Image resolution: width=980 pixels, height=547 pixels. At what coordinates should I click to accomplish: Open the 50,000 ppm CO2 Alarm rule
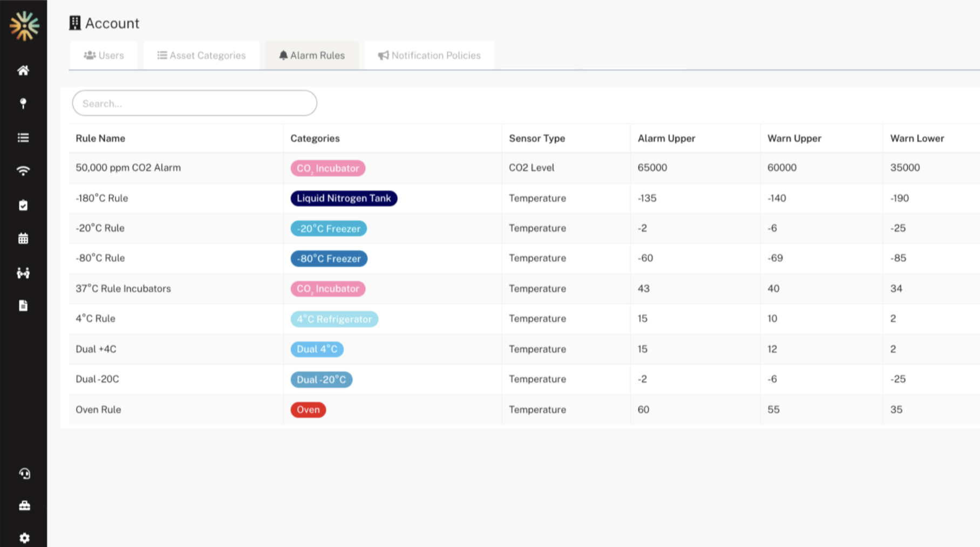tap(128, 168)
